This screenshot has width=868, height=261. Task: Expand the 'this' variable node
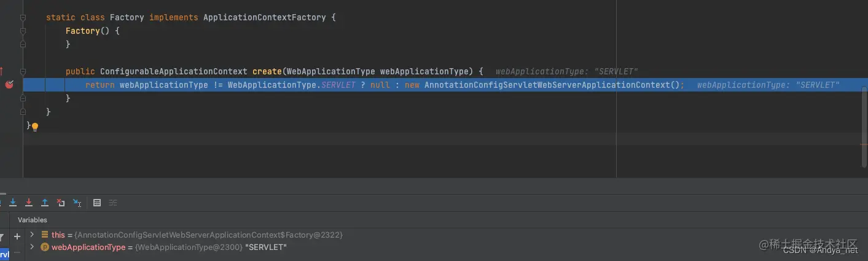coord(32,235)
